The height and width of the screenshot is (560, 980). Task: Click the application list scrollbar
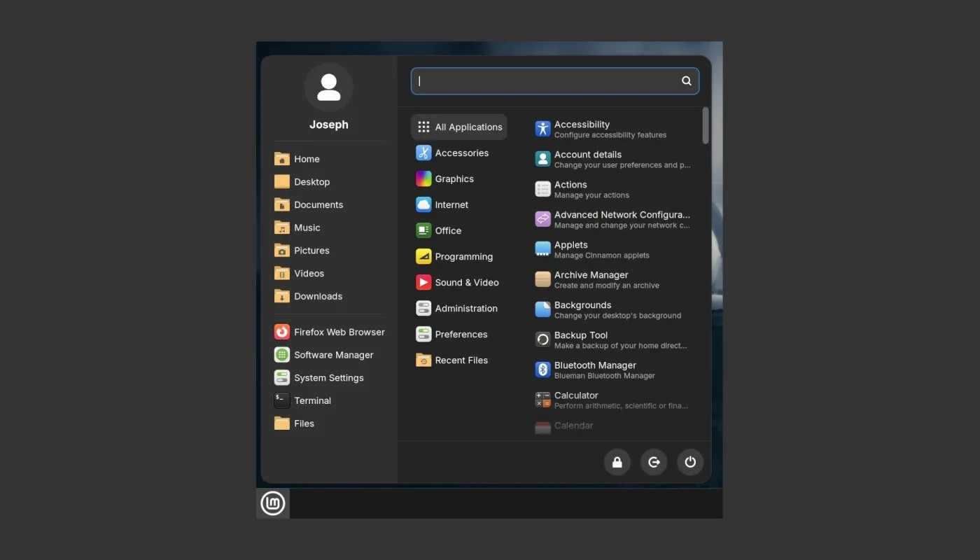706,126
